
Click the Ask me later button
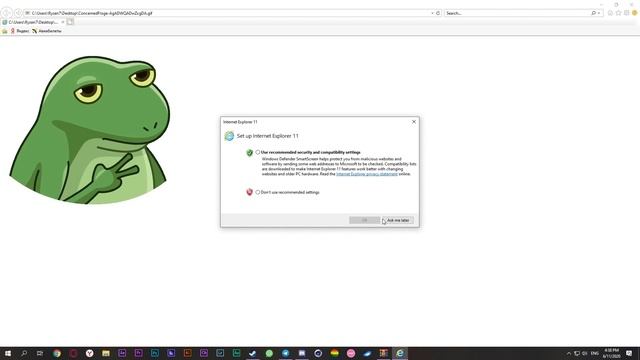tap(398, 220)
